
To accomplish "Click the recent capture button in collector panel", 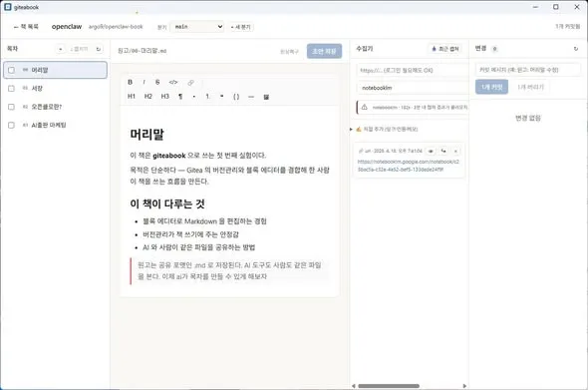I will [445, 49].
